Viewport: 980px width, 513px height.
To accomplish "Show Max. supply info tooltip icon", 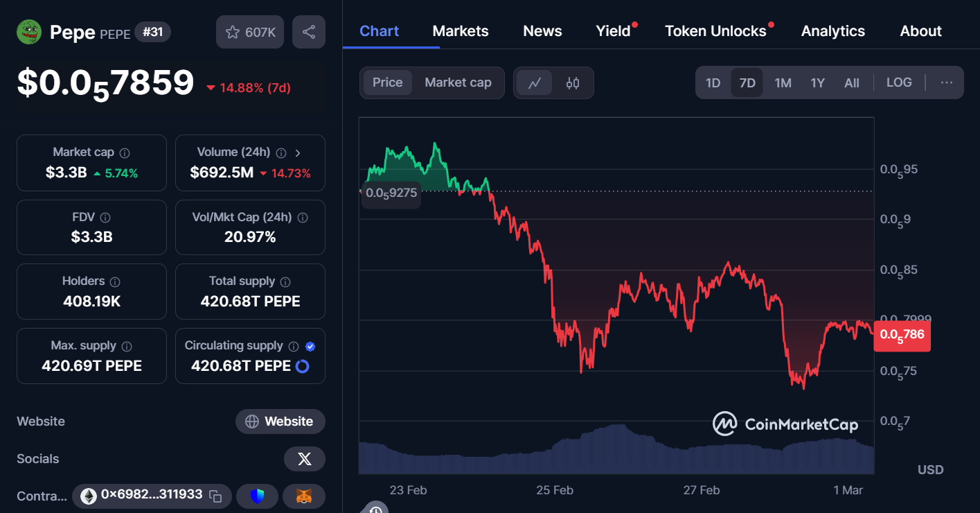I will click(127, 346).
